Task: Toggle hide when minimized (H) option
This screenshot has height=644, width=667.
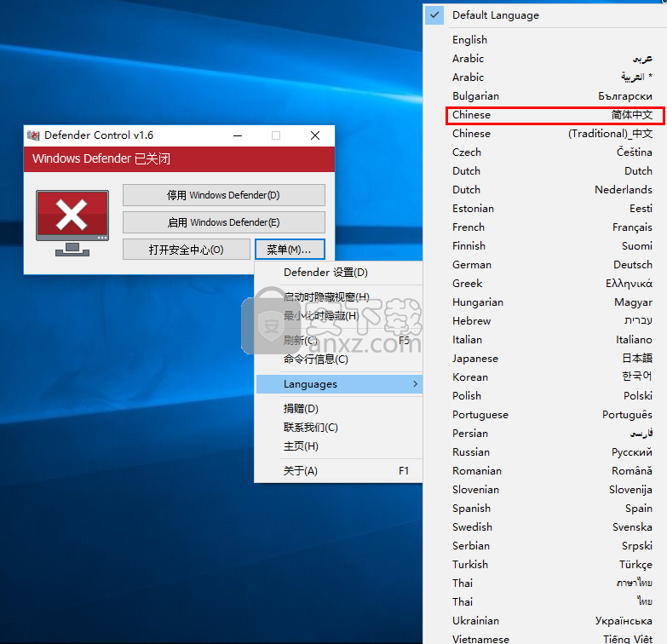Action: [339, 316]
